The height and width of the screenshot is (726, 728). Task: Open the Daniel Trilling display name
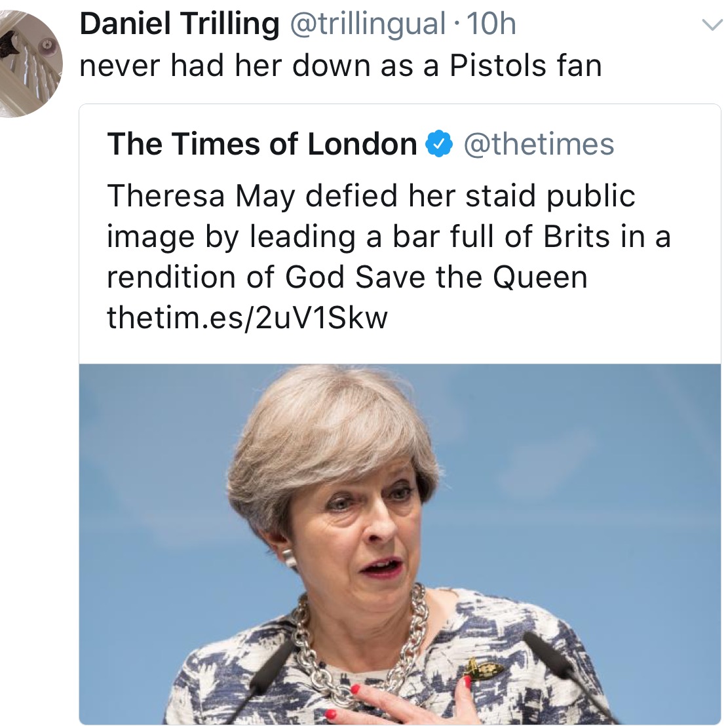point(179,25)
